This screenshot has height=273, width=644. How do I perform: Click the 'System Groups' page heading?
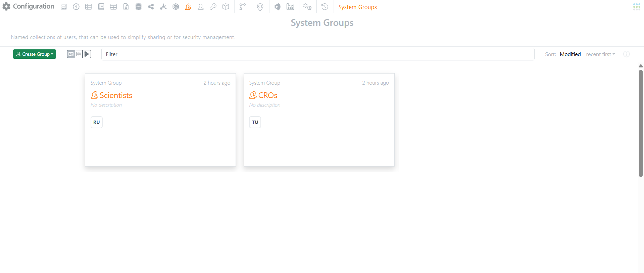coord(322,23)
